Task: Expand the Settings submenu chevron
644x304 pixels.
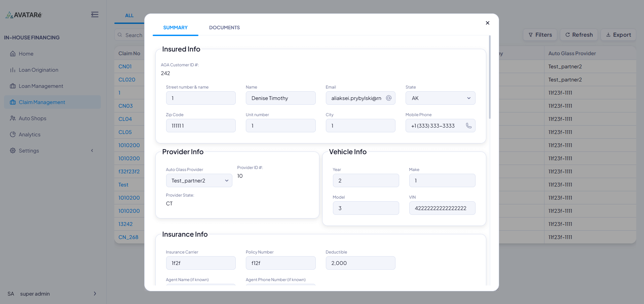Action: point(92,151)
